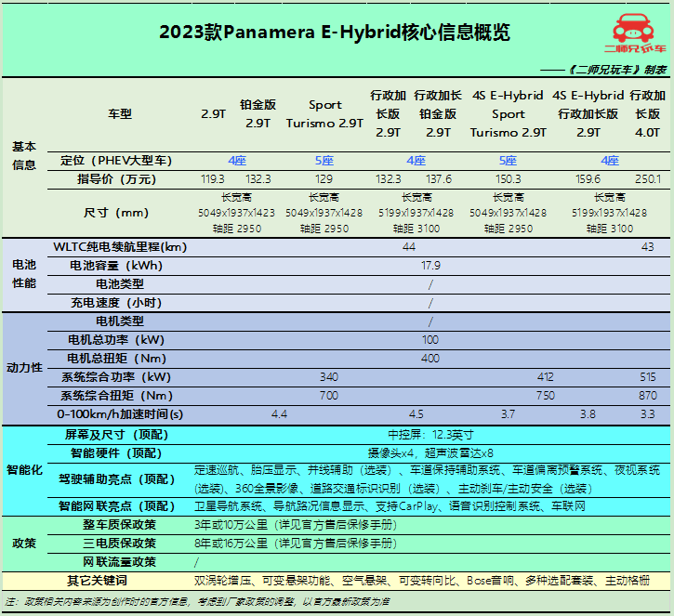Select the 驾驶辅助亮点（顶配）label
Screen dimensions: 674x616
116,479
